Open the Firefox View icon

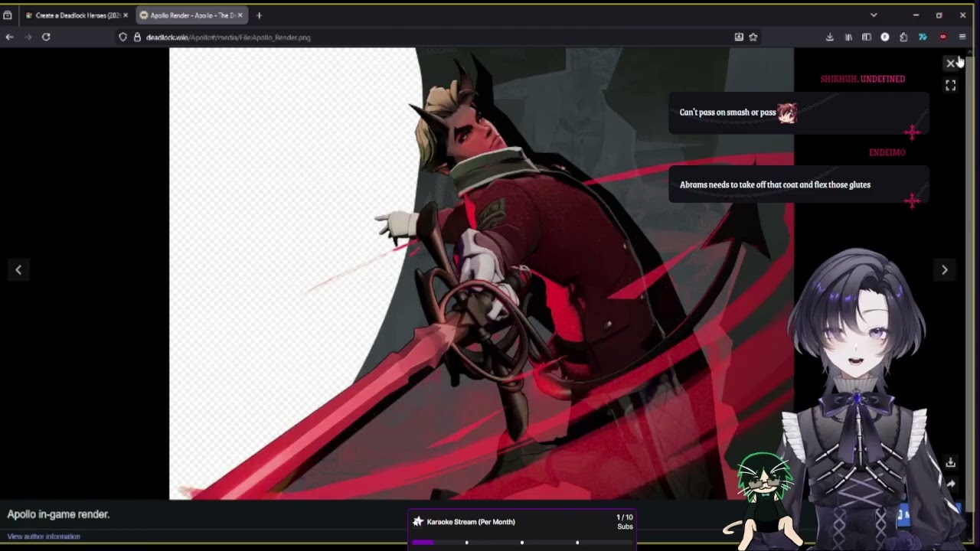[8, 15]
